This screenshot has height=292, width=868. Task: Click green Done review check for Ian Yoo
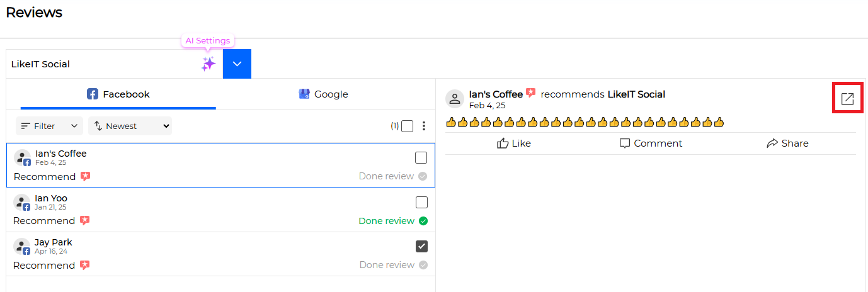423,221
